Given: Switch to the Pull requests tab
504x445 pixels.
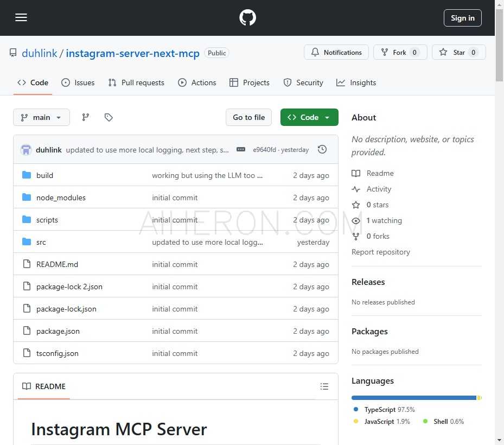Looking at the screenshot, I should (136, 82).
